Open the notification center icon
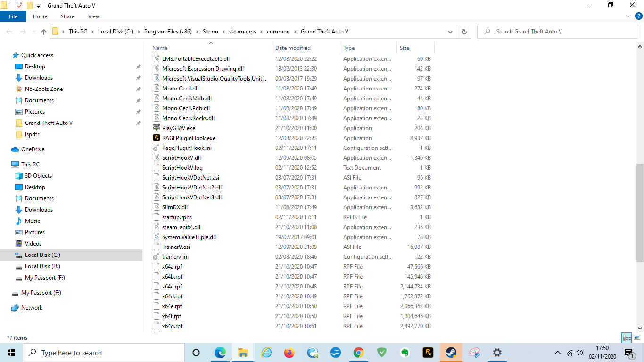This screenshot has width=644, height=362. (628, 353)
